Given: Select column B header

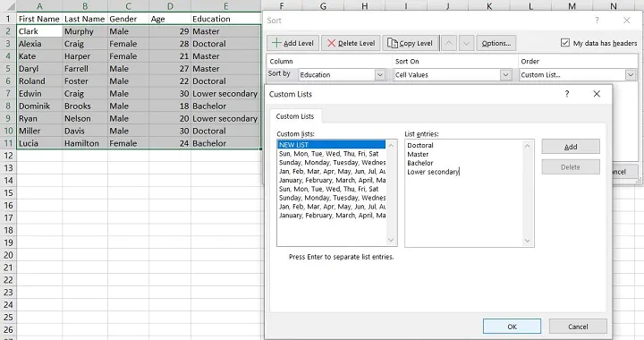Looking at the screenshot, I should [85, 5].
